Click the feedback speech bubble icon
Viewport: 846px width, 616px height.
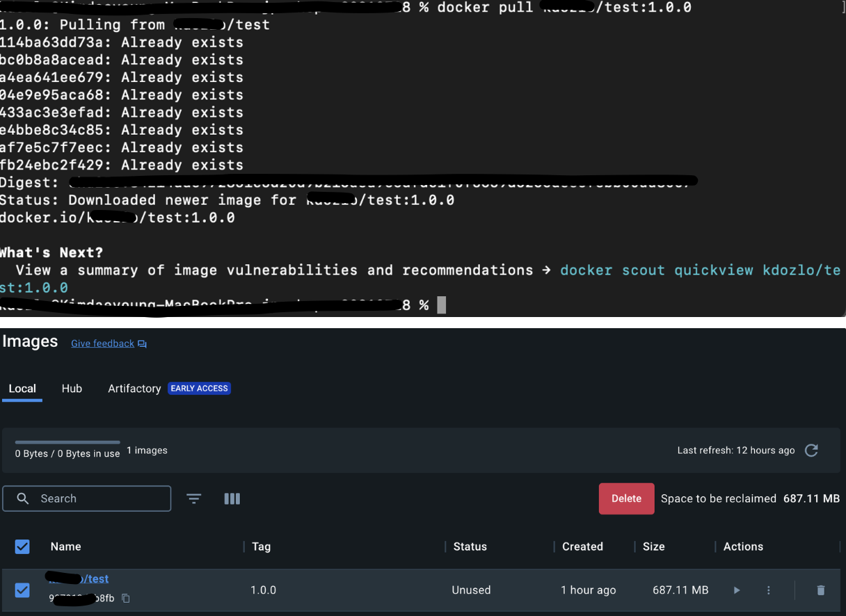[143, 343]
